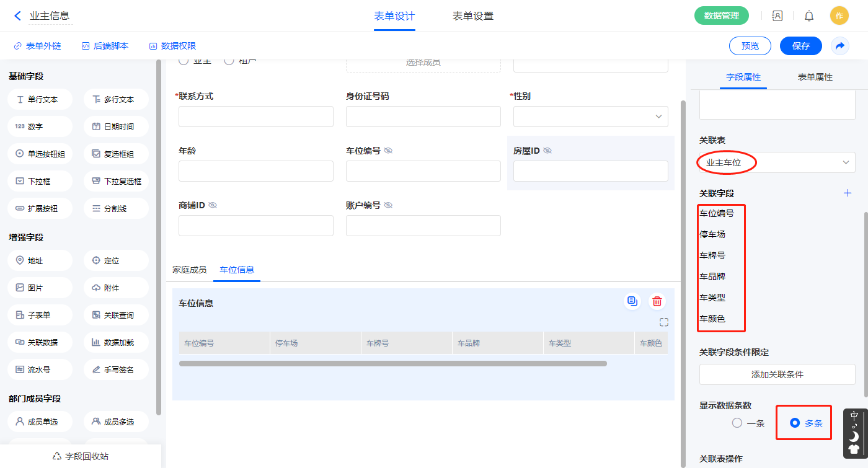This screenshot has width=868, height=468.
Task: Click the 保存 button
Action: [800, 46]
